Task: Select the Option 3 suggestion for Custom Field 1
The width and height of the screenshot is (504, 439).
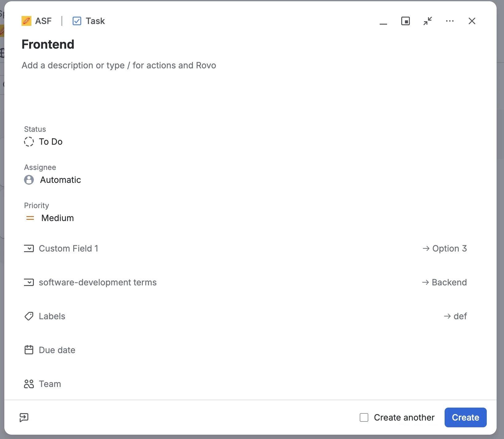Action: click(x=445, y=248)
